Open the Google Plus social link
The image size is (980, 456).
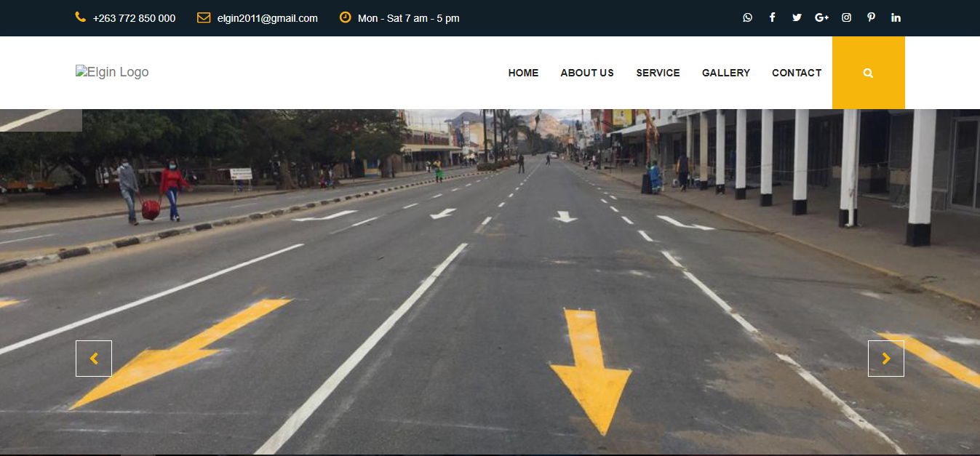tap(821, 17)
